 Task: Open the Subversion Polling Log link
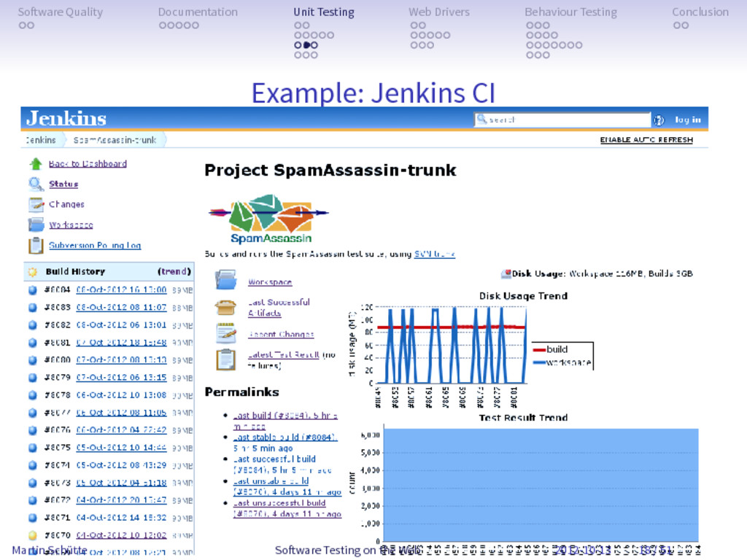[x=95, y=245]
